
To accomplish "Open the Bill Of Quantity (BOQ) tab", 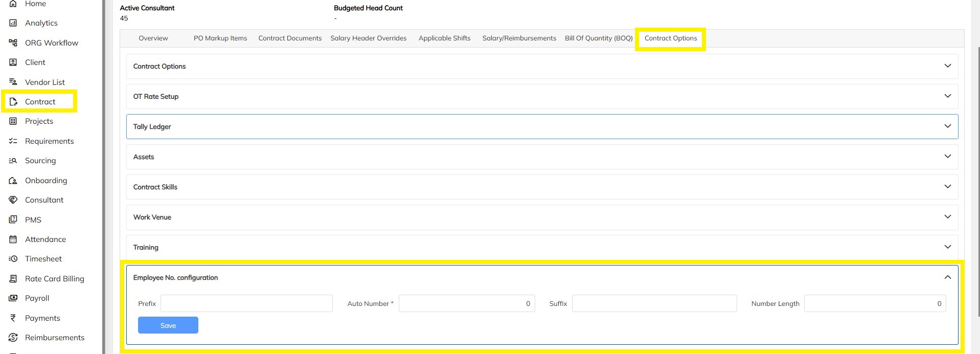I will pyautogui.click(x=599, y=38).
